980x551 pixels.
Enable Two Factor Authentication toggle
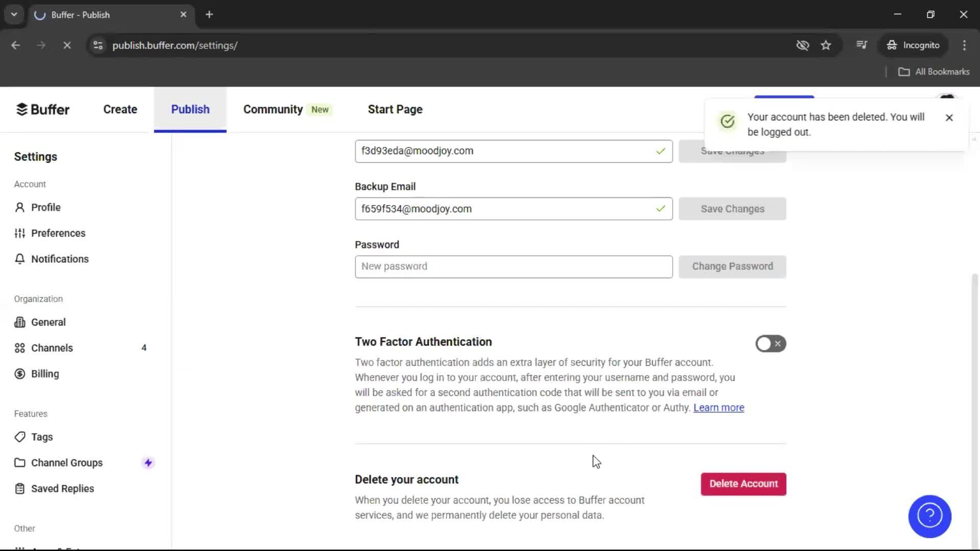(771, 344)
